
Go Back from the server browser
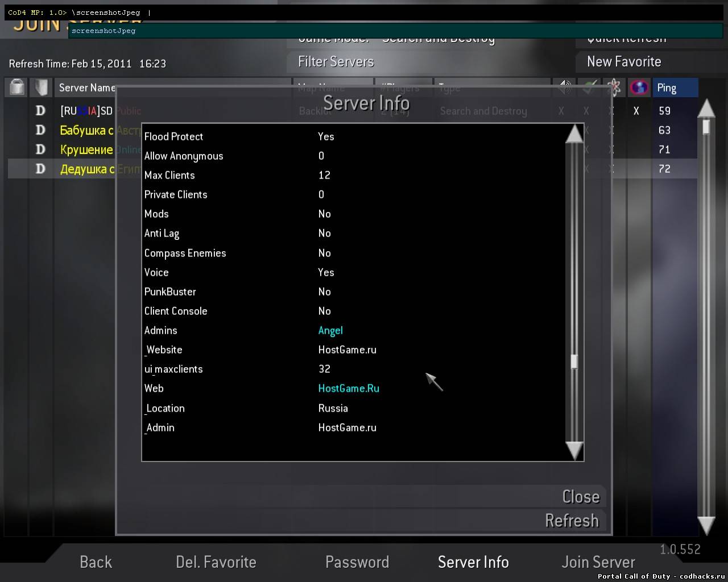point(96,562)
